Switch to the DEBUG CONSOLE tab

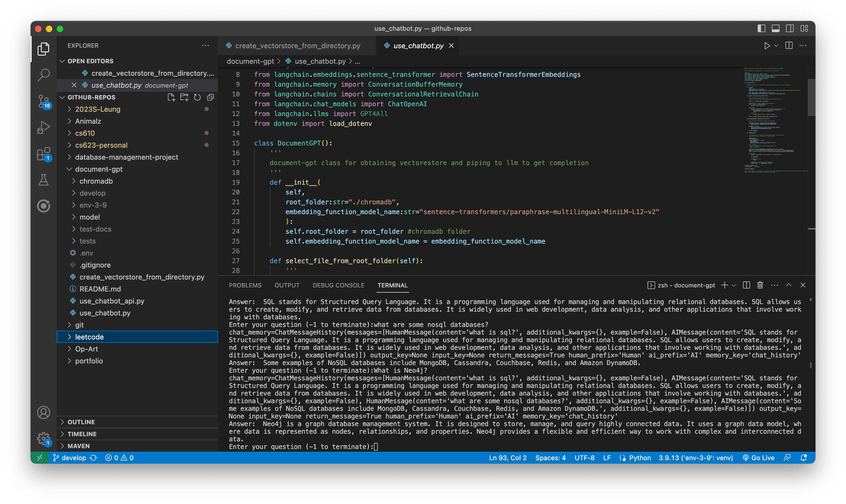[x=339, y=285]
